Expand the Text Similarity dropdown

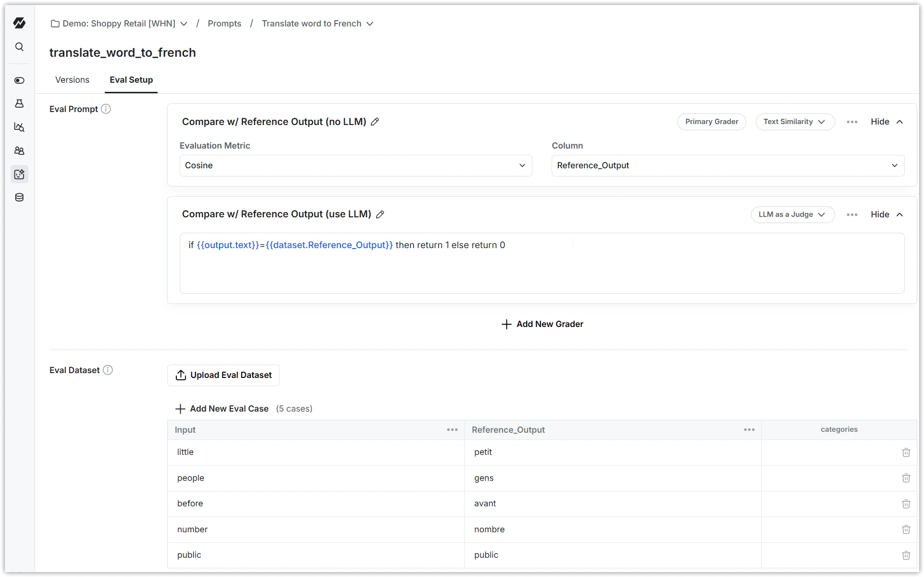point(795,122)
